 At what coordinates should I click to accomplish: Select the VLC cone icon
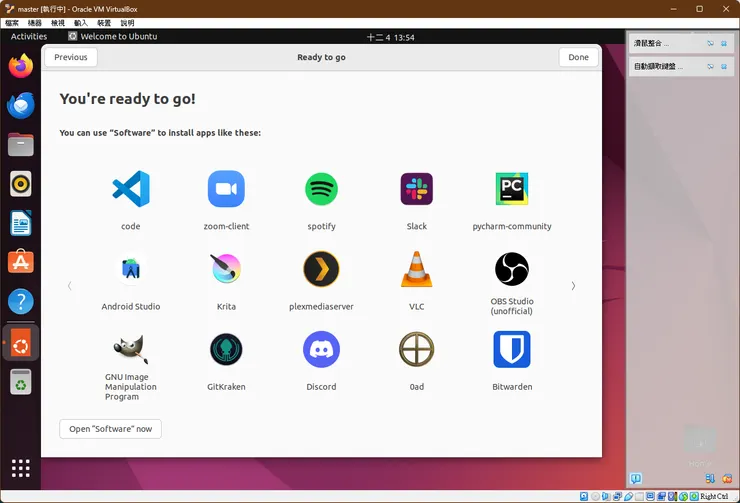click(x=417, y=269)
